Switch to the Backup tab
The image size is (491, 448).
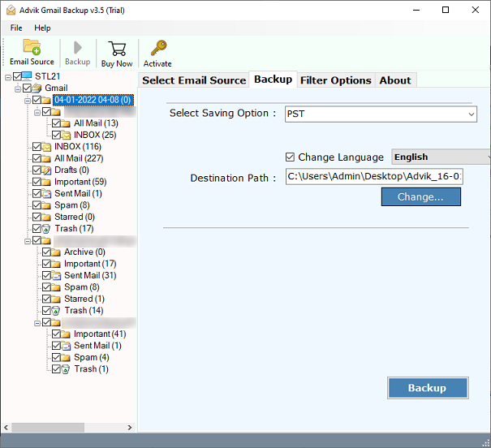click(x=273, y=80)
